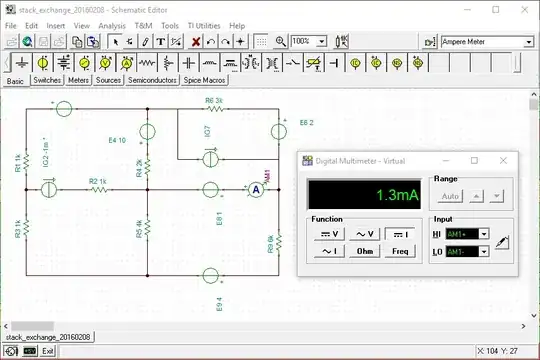Image resolution: width=540 pixels, height=360 pixels.
Task: Open the Analysis menu
Action: point(112,26)
